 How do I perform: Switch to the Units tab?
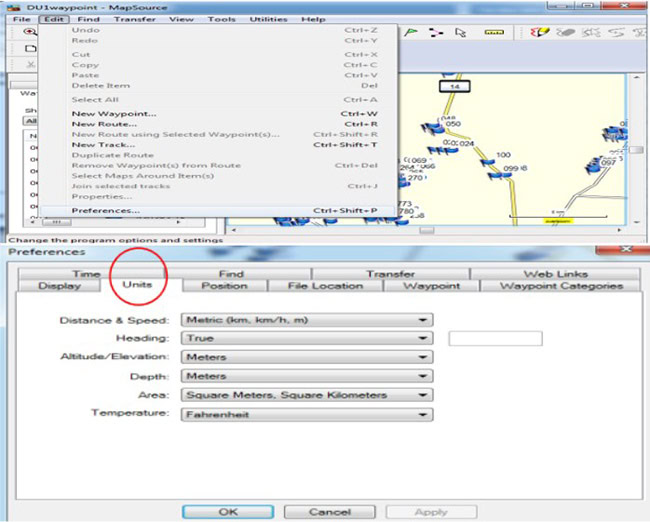[137, 284]
